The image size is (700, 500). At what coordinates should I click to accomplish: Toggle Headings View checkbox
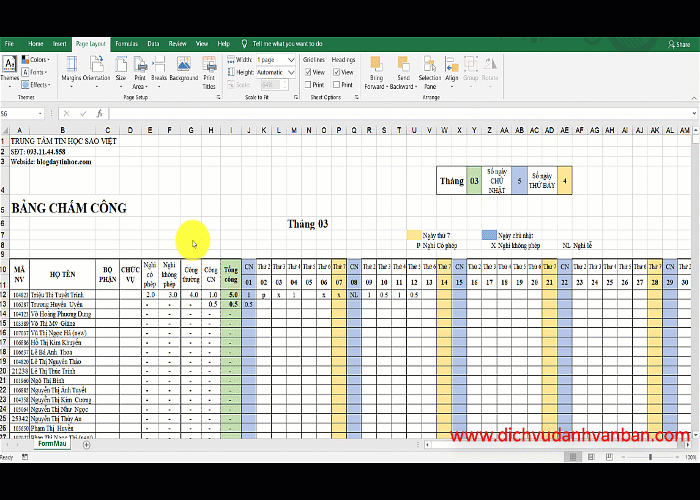click(337, 72)
